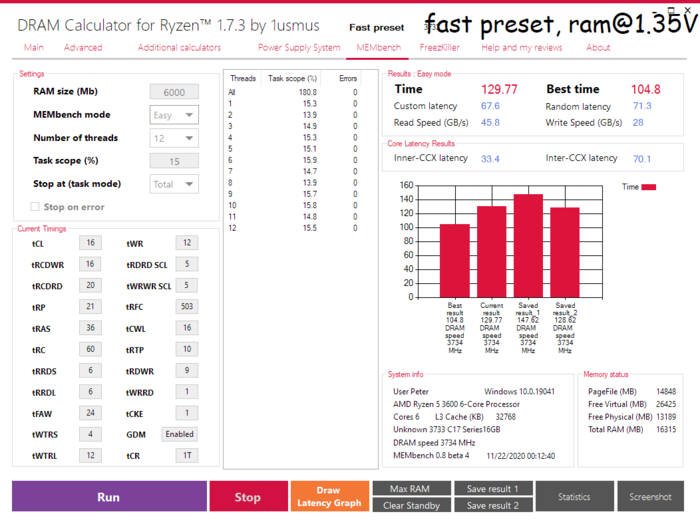Viewport: 700px width, 526px height.
Task: Close the DRAM Calculator window
Action: point(688,9)
